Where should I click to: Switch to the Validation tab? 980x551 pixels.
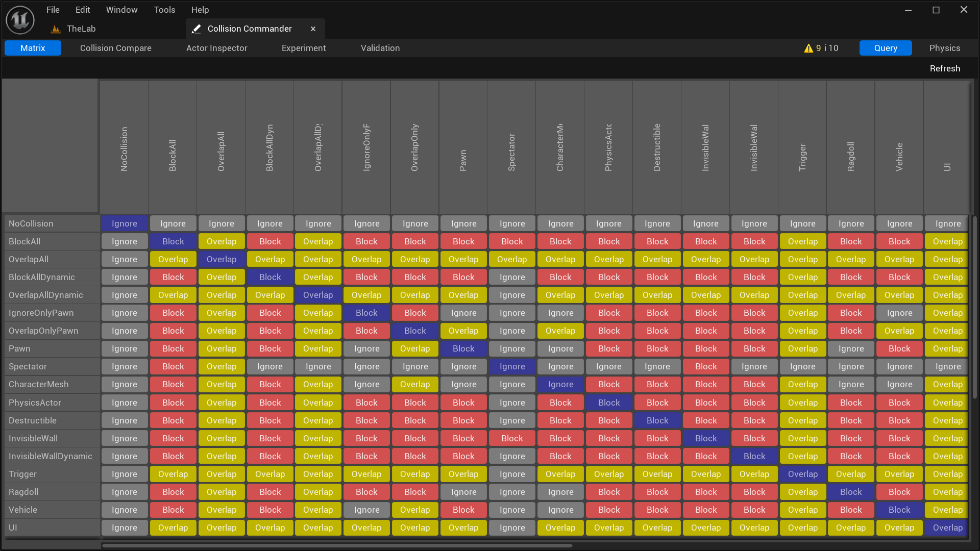[380, 48]
